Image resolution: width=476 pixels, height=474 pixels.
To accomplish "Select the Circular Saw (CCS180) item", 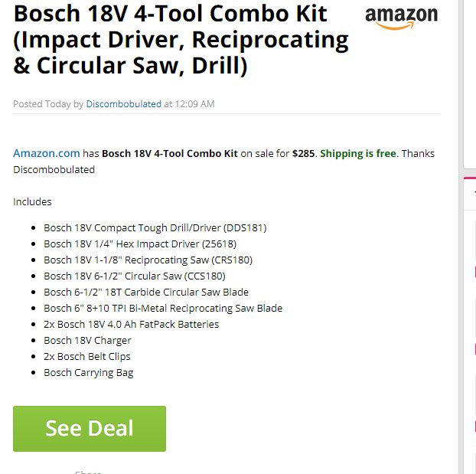I will [135, 276].
